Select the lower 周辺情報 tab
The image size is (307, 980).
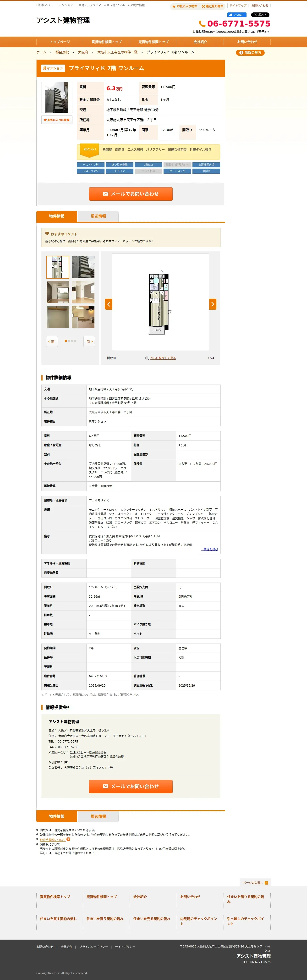(98, 816)
